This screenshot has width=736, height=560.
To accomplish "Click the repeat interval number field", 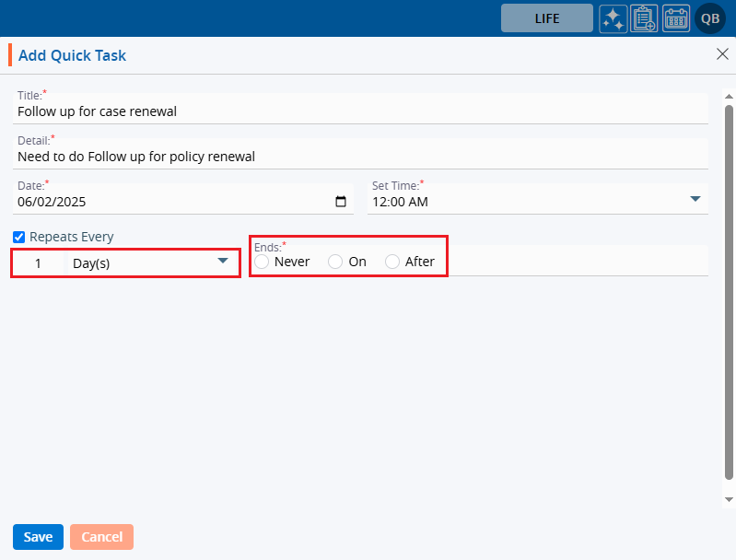I will tap(39, 263).
